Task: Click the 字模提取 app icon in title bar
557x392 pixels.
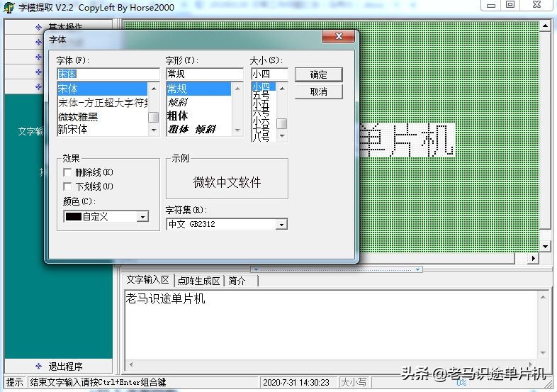Action: [x=9, y=8]
